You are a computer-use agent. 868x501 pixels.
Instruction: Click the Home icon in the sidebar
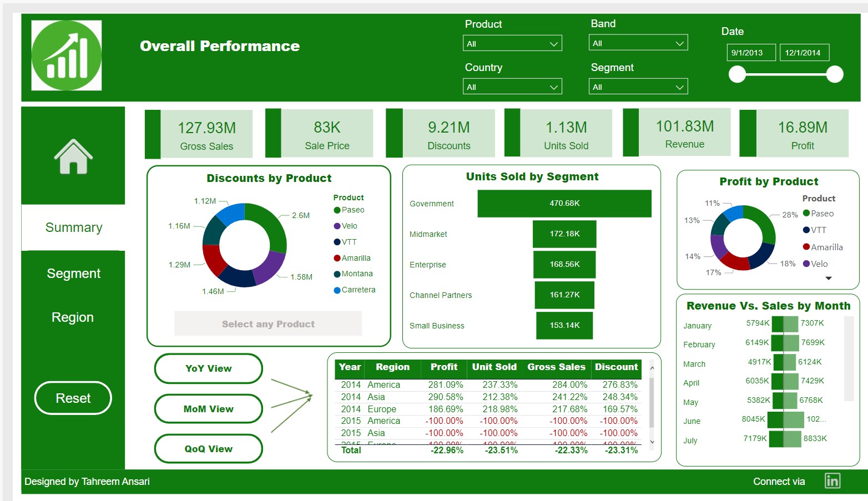click(x=73, y=156)
